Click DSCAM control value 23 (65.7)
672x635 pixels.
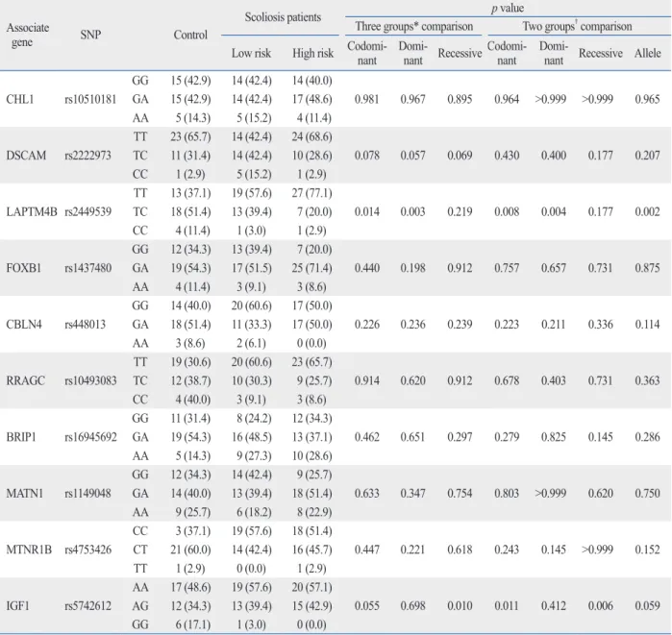[190, 136]
